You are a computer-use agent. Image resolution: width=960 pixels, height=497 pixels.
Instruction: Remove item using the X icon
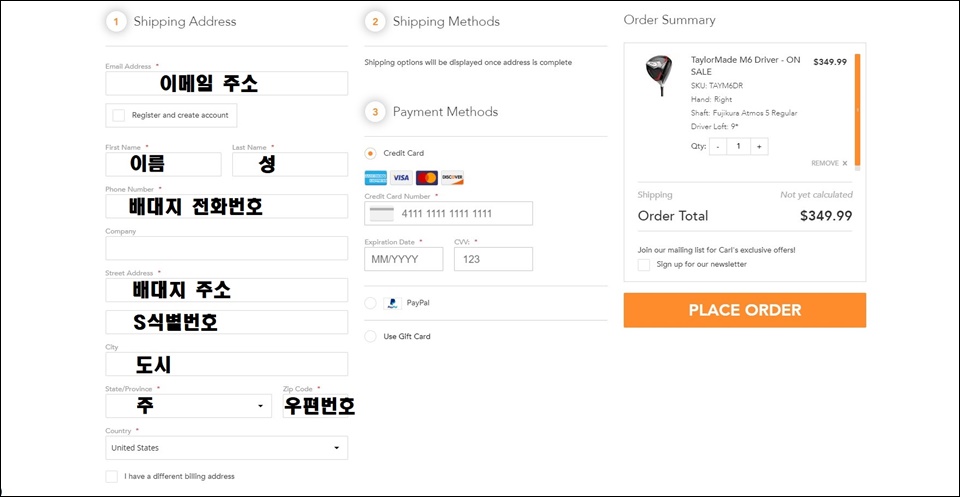tap(845, 163)
